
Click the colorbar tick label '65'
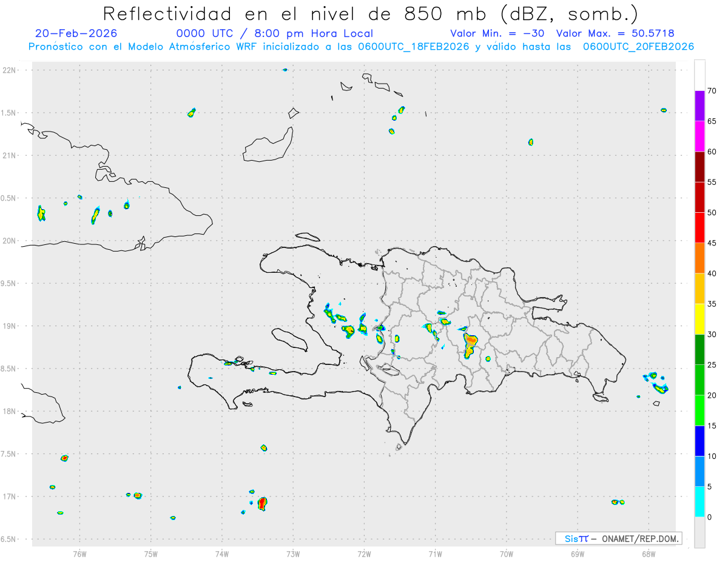tap(712, 121)
